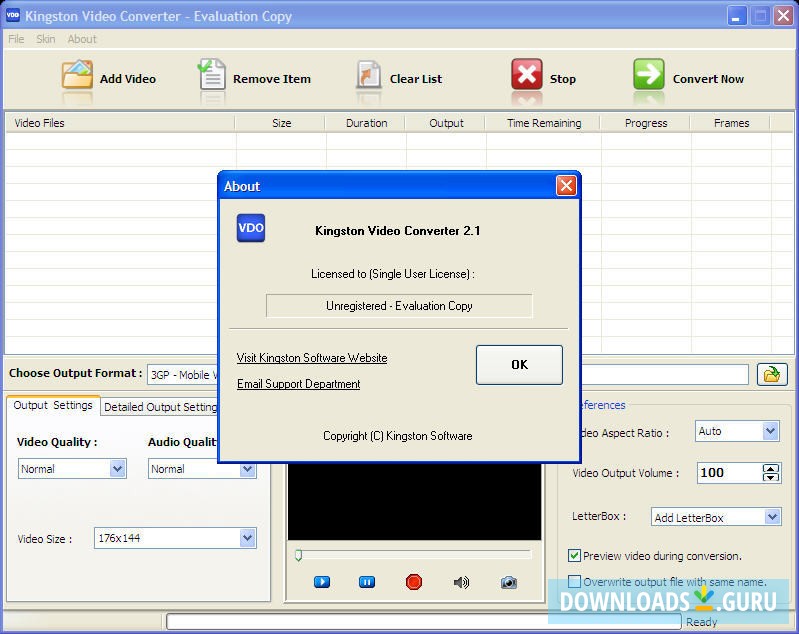This screenshot has width=799, height=634.
Task: Decrease Video Output Volume with down arrow
Action: click(x=770, y=478)
